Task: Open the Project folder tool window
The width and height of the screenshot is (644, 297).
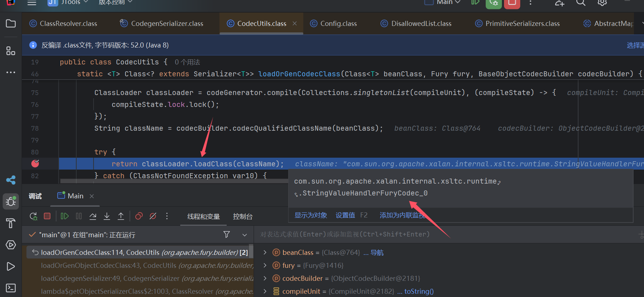Action: click(11, 24)
